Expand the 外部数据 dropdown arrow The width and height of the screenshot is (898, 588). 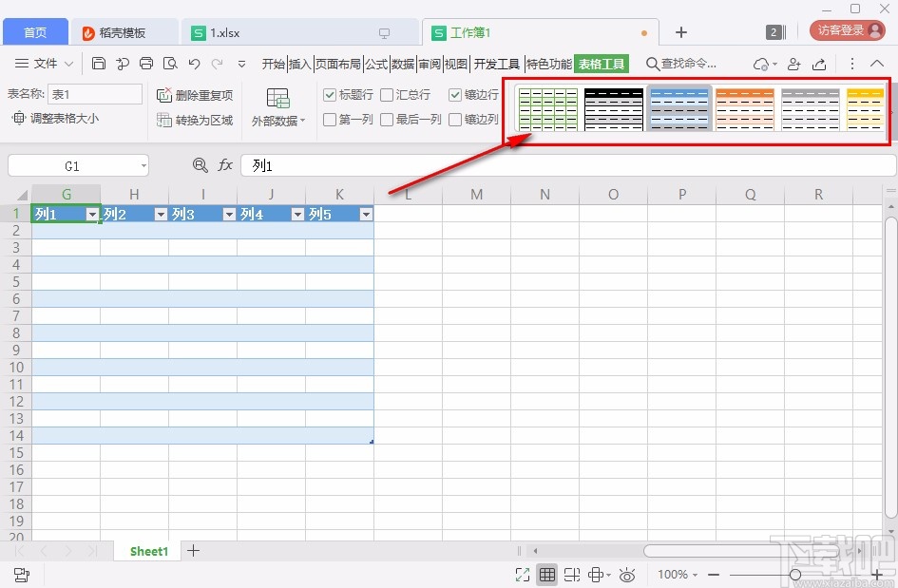coord(302,119)
